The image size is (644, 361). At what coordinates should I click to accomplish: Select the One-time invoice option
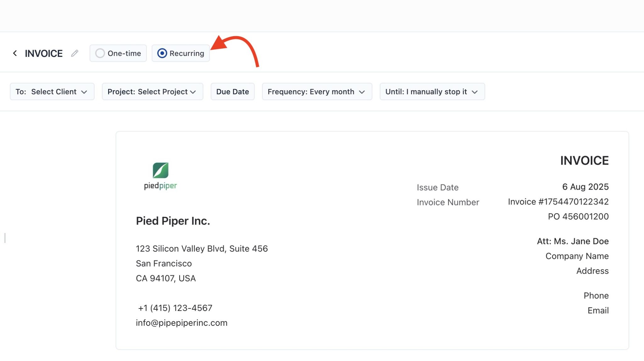[118, 53]
